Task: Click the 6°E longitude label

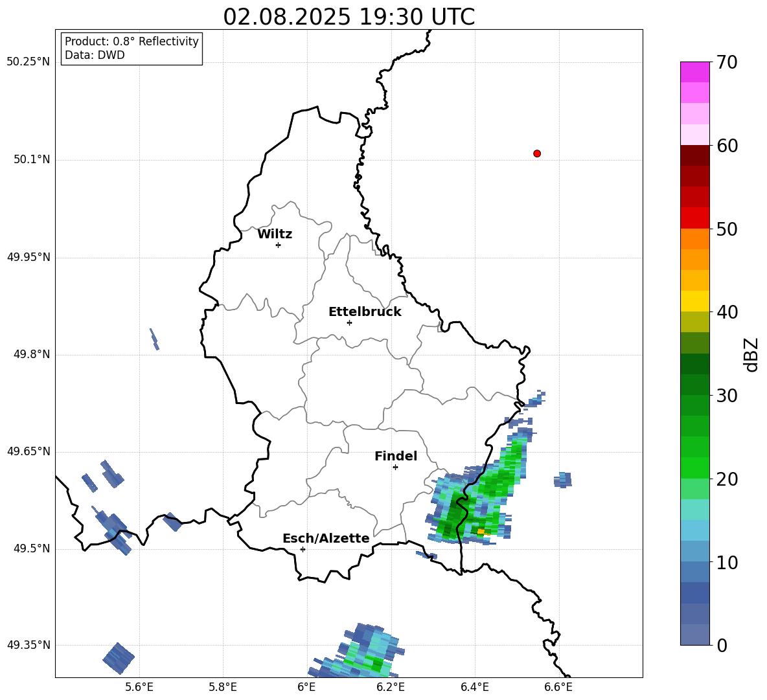Action: pyautogui.click(x=306, y=687)
